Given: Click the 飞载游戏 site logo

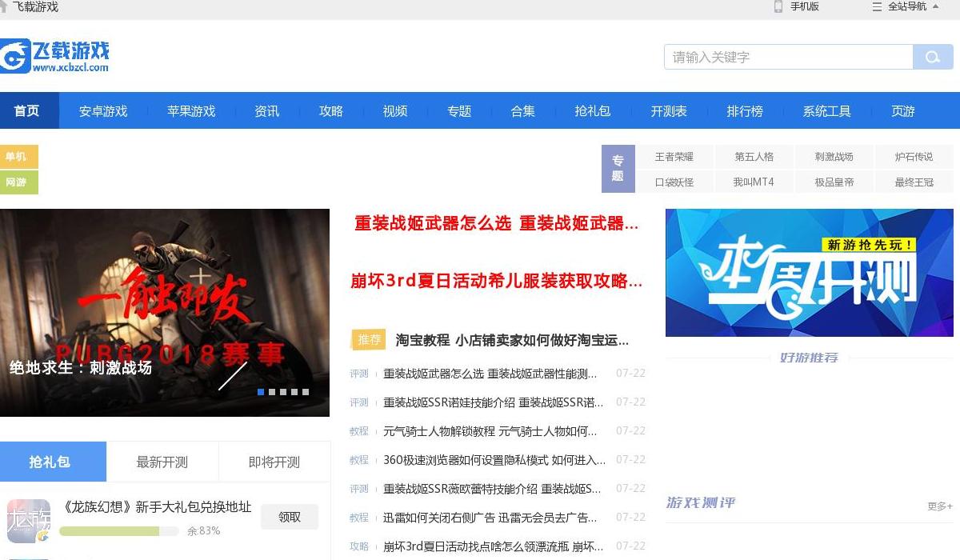Looking at the screenshot, I should click(54, 56).
